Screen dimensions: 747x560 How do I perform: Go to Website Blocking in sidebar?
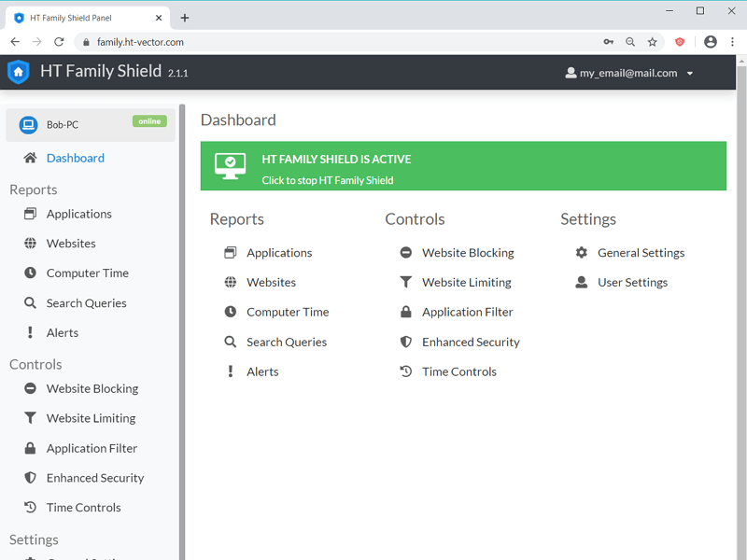click(92, 388)
